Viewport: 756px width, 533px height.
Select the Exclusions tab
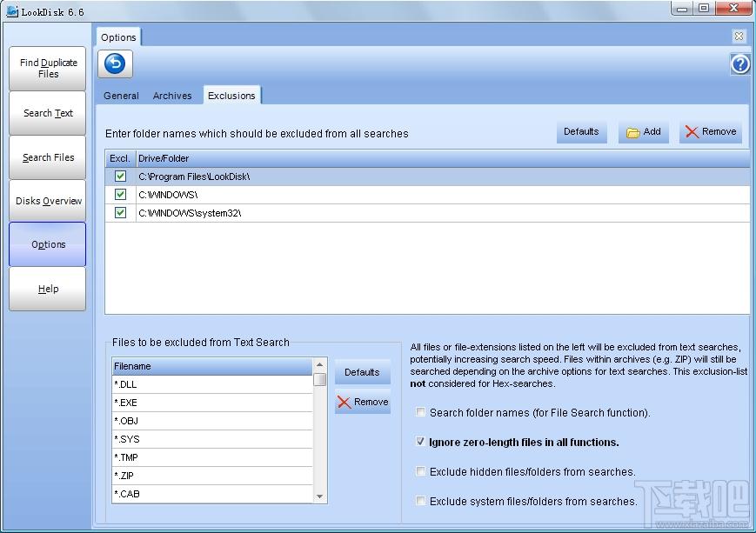231,96
